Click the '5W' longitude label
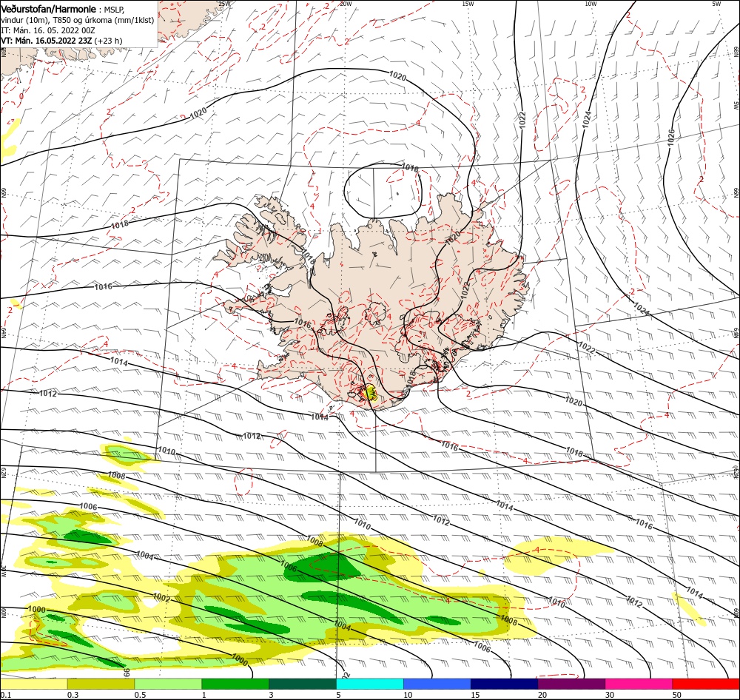 717,3
